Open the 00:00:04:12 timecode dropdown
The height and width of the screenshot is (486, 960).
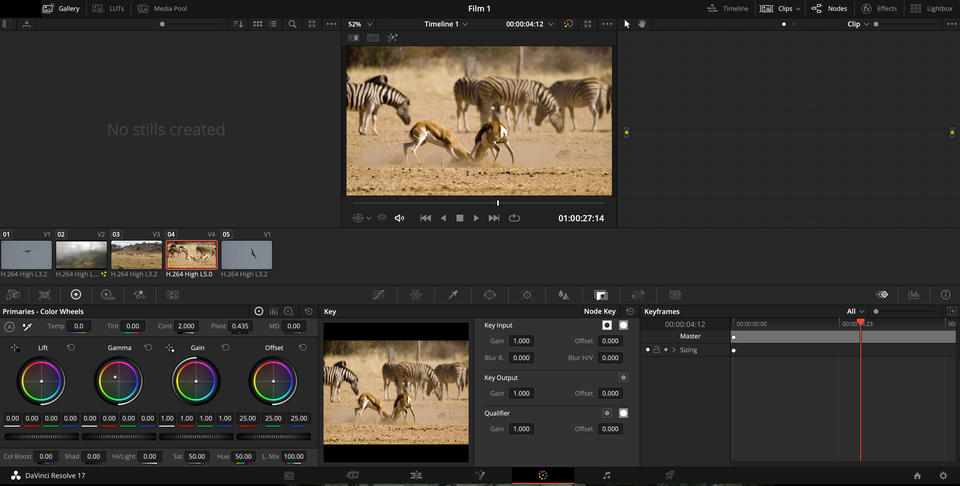click(530, 24)
